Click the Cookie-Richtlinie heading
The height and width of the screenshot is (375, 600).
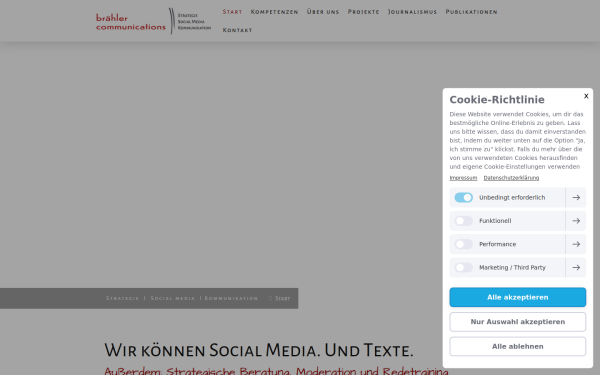[x=497, y=99]
